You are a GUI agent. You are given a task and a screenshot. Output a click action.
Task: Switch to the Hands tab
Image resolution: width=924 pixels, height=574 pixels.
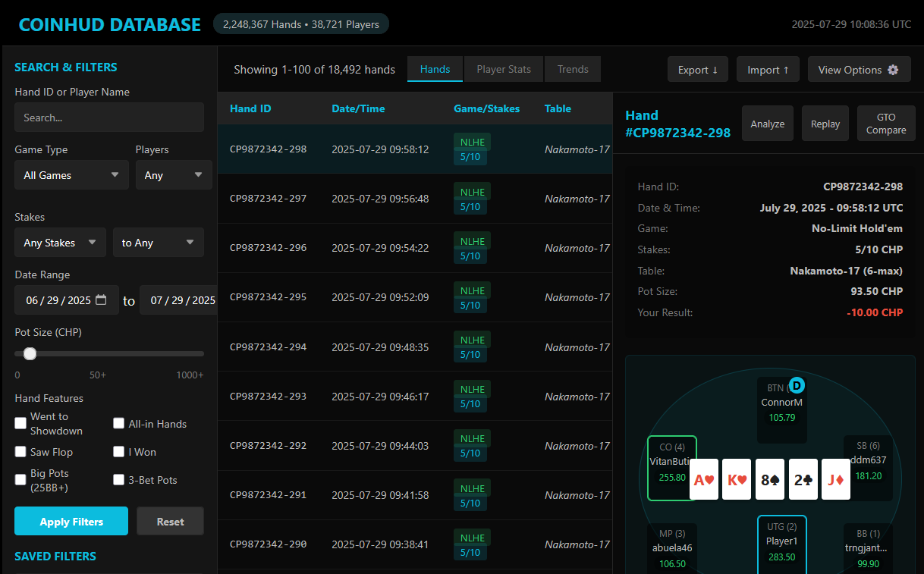pyautogui.click(x=435, y=69)
